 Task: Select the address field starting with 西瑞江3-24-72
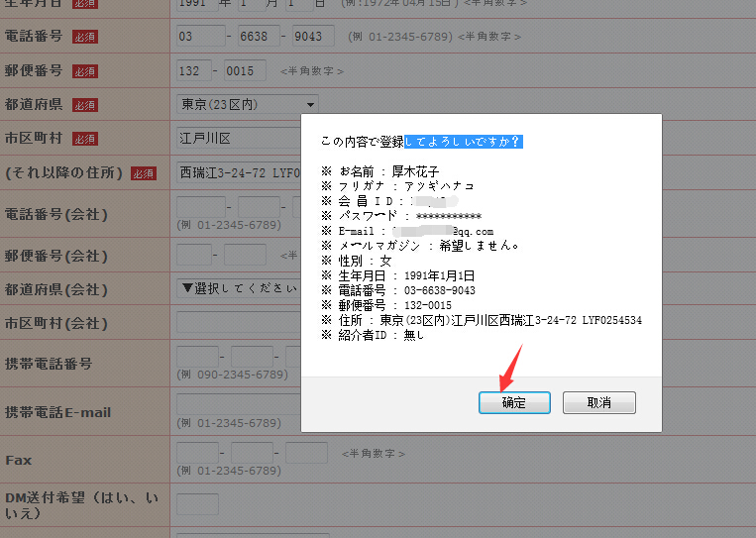pyautogui.click(x=238, y=172)
